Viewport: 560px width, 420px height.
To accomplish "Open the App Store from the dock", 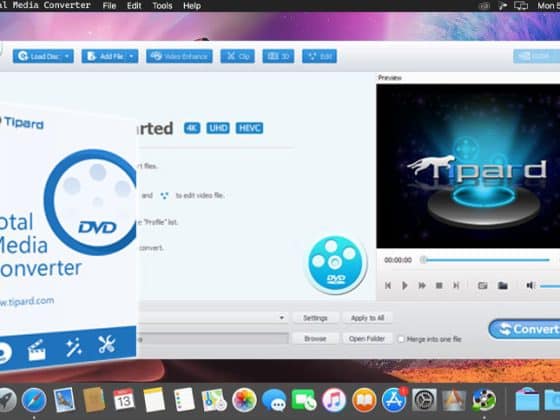I will click(x=394, y=400).
